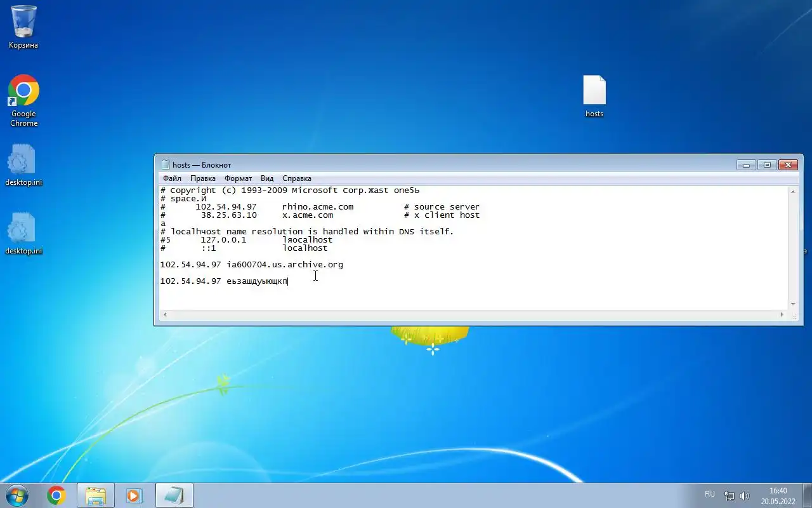
Task: Place cursor in 'ia600704.us.archive.org' text
Action: pos(285,265)
